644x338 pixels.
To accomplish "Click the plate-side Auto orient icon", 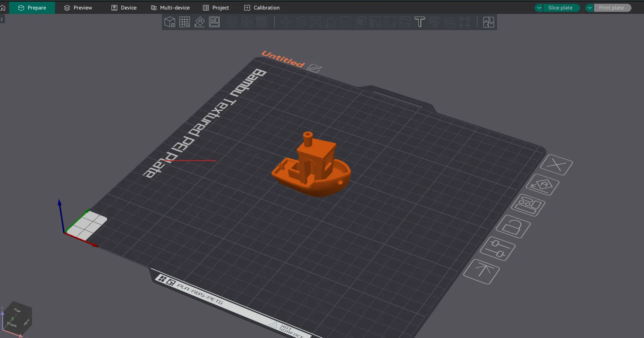I will pos(542,185).
